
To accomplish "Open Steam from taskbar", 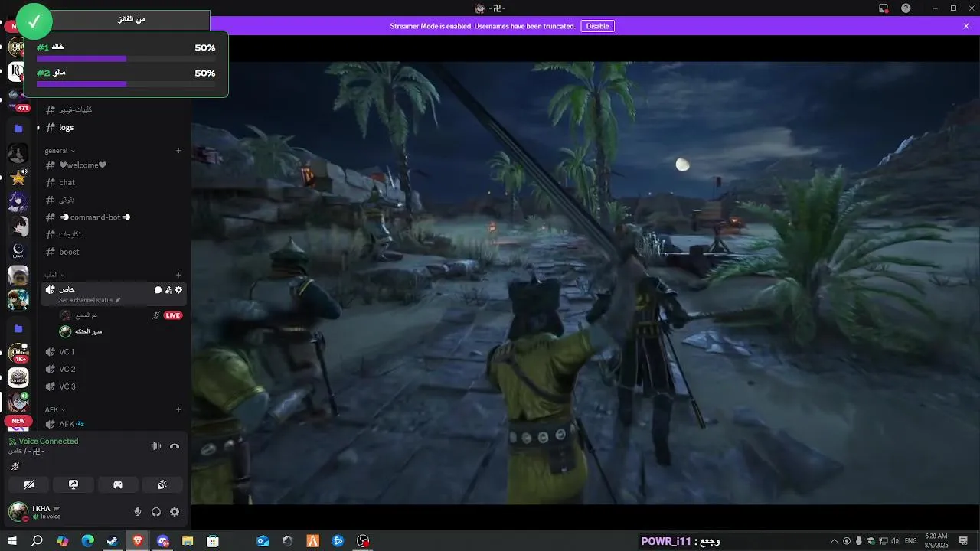I will pyautogui.click(x=113, y=541).
